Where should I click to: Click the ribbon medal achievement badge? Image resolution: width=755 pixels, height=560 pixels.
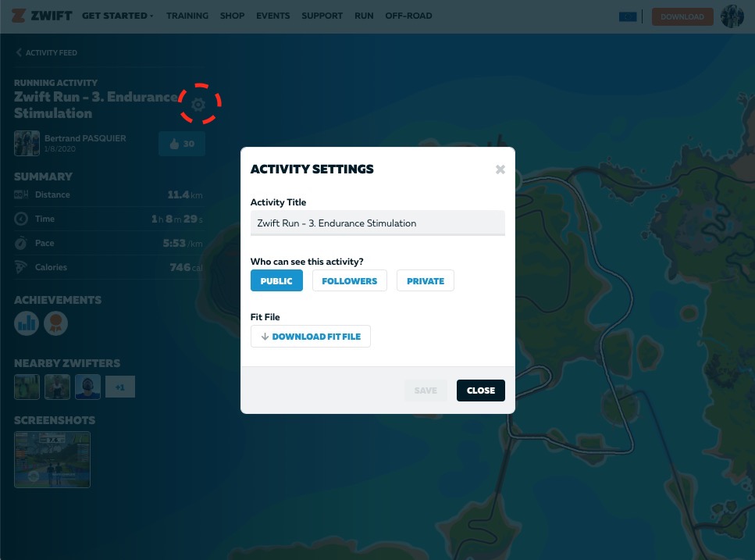[x=56, y=323]
